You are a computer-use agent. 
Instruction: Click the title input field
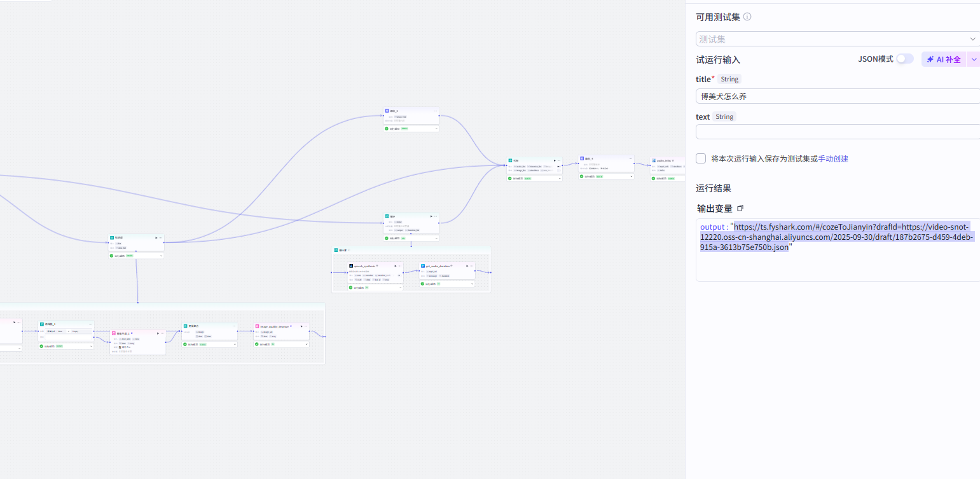coord(838,97)
